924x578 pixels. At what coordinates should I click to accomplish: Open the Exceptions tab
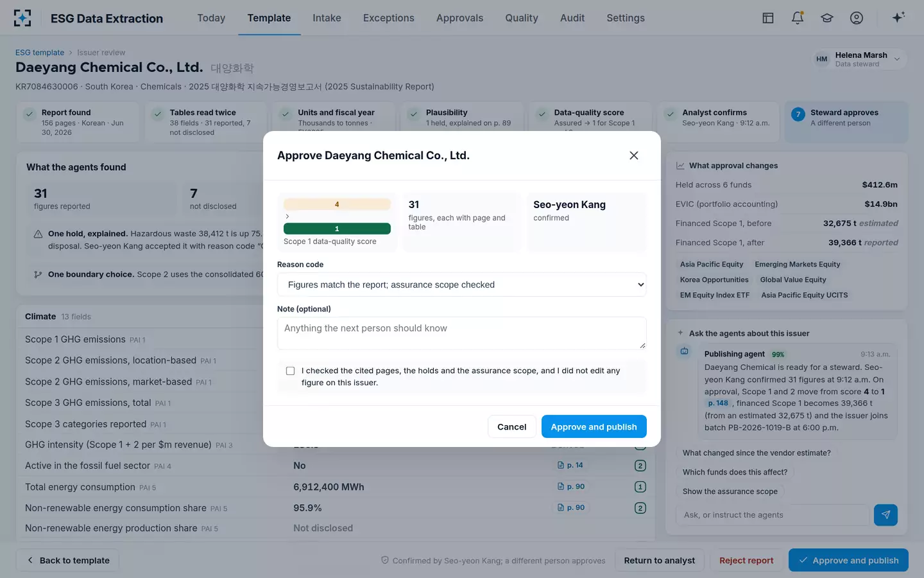tap(389, 18)
